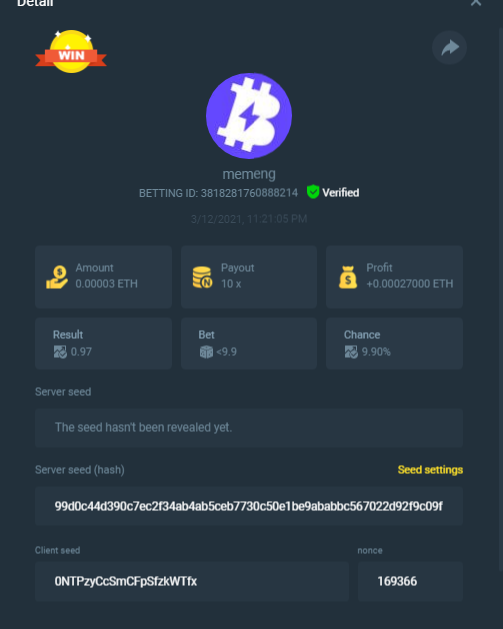Click the nonce field showing 169366
This screenshot has height=629, width=503.
point(410,581)
